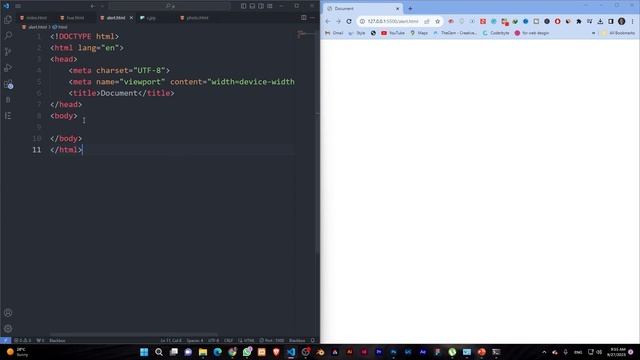Show hidden system tray icons

pyautogui.click(x=544, y=352)
